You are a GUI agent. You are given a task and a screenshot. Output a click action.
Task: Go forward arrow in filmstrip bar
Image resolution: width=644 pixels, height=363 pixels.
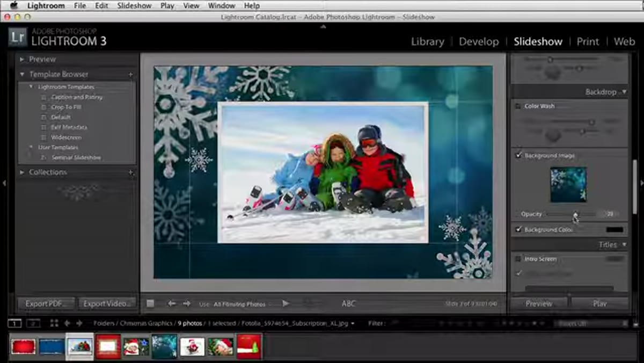(x=79, y=323)
